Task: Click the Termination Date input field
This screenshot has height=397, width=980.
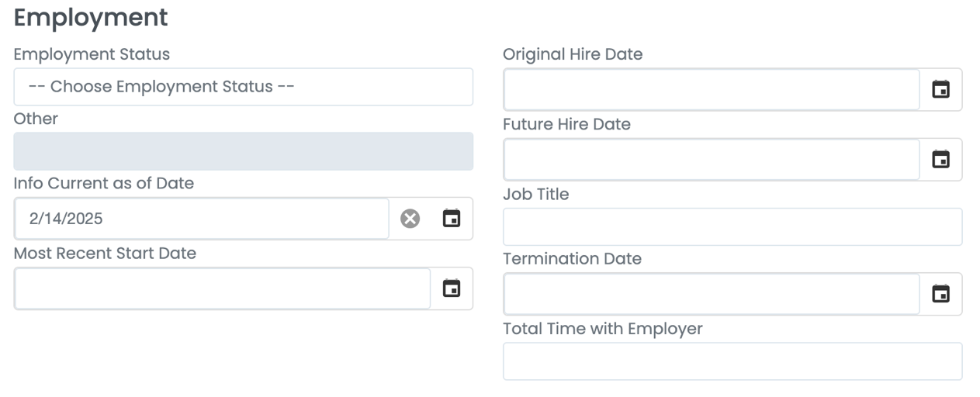Action: click(711, 294)
